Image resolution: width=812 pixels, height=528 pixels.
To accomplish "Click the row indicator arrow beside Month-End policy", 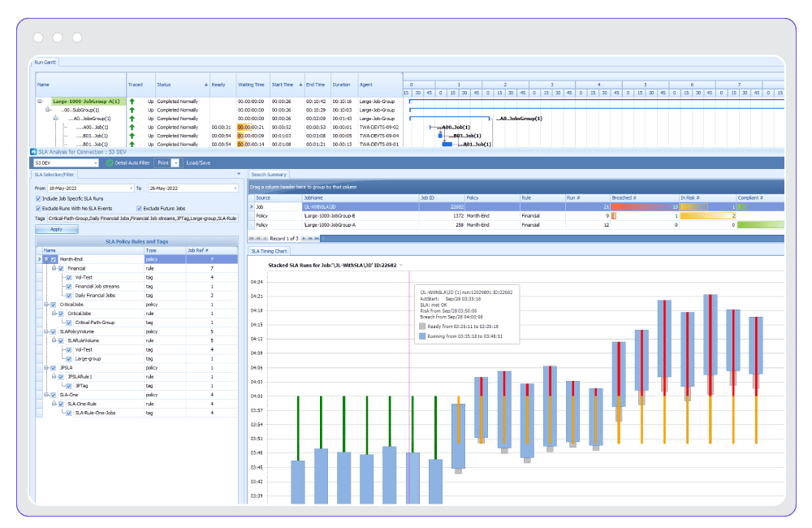I will [x=39, y=259].
